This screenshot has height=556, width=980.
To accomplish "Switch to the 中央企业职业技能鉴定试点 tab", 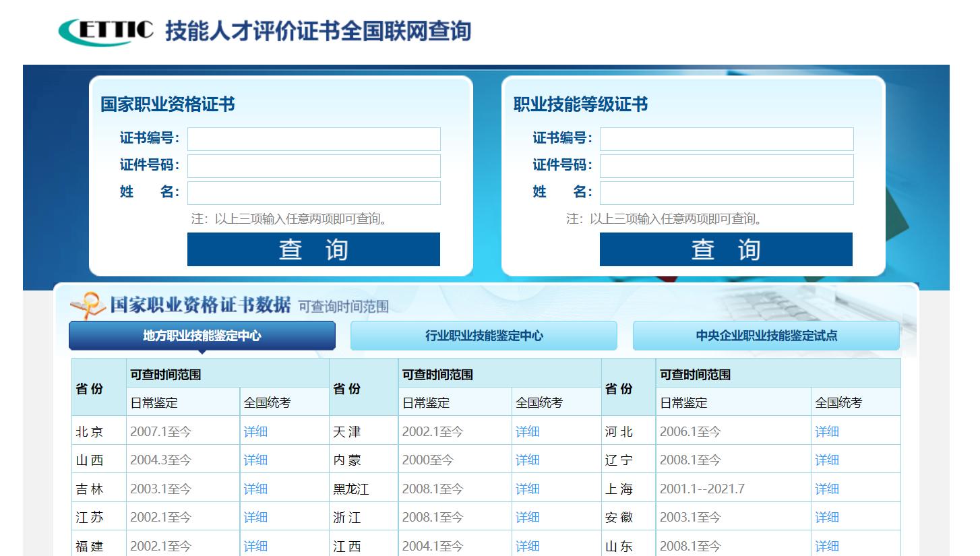I will [x=765, y=336].
